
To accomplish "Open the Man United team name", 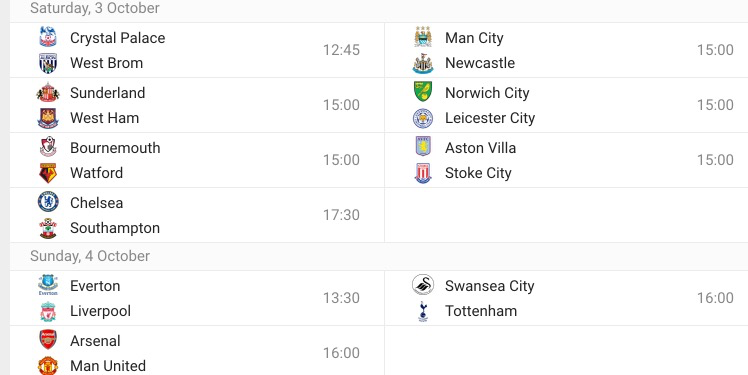I will tap(108, 366).
